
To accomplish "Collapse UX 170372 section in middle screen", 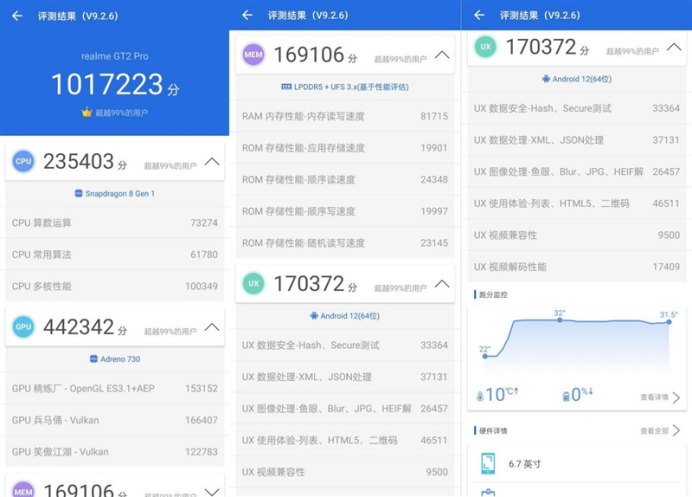I will coord(442,284).
